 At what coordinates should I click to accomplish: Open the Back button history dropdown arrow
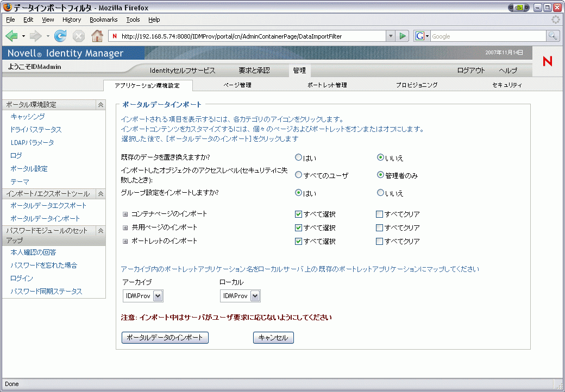tap(23, 36)
